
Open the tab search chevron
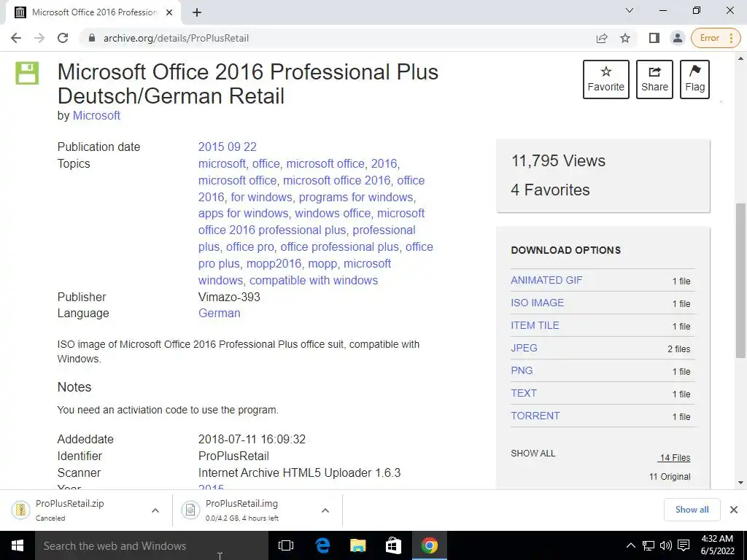coord(630,10)
